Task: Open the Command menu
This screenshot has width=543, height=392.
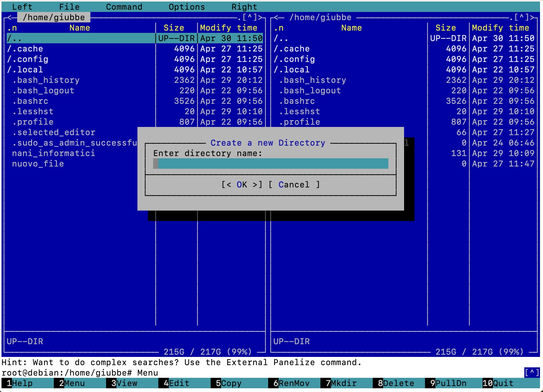Action: pos(124,7)
